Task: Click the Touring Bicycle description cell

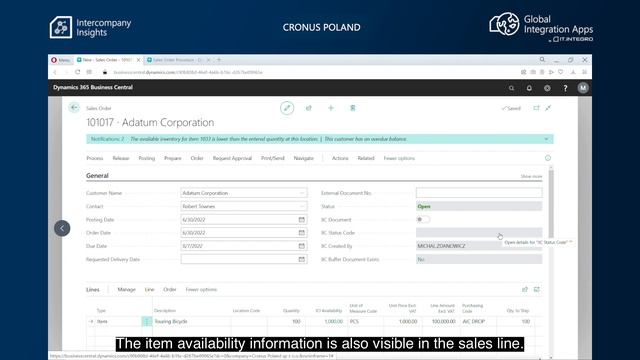Action: [191, 322]
